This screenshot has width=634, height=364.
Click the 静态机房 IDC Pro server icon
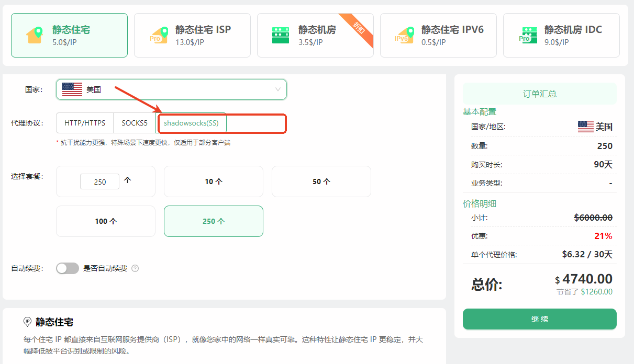[x=528, y=35]
